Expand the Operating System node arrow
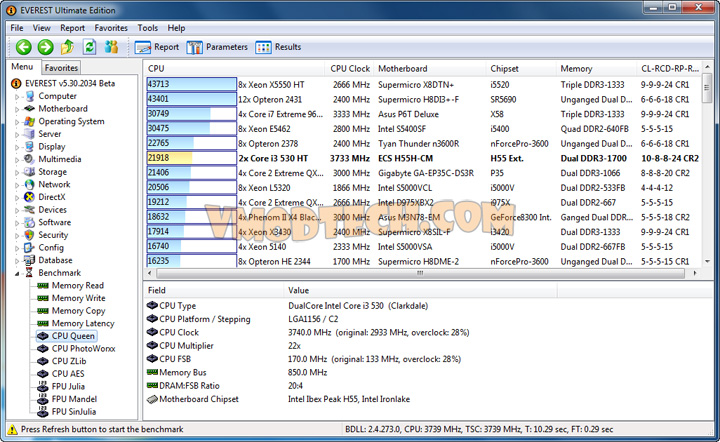Viewport: 720px width, 442px height. [17, 122]
